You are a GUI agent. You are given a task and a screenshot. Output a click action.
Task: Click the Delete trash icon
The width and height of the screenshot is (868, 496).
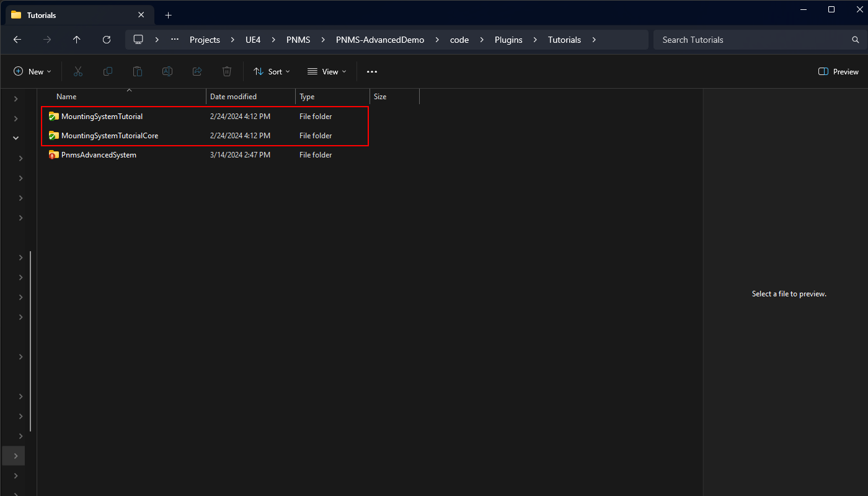click(227, 72)
